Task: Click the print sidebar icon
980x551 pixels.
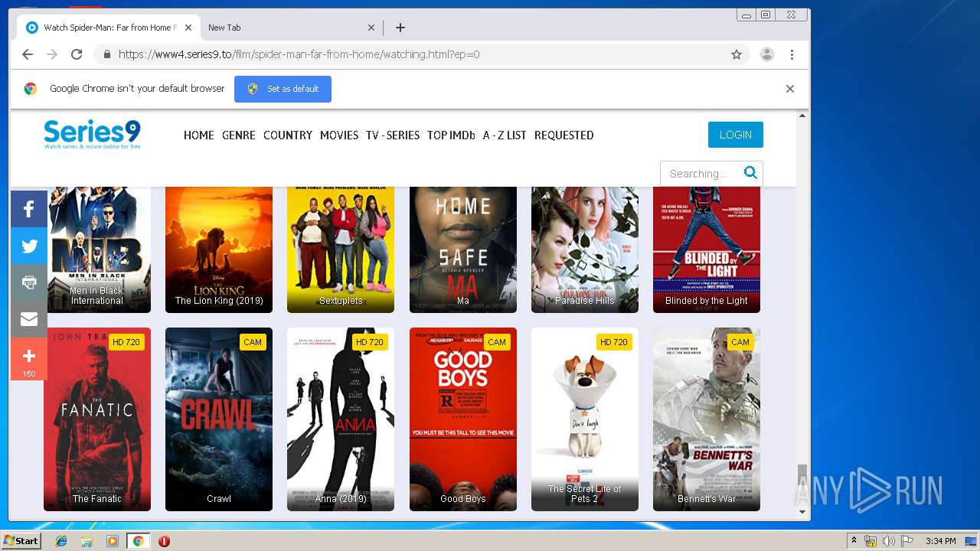Action: tap(29, 282)
